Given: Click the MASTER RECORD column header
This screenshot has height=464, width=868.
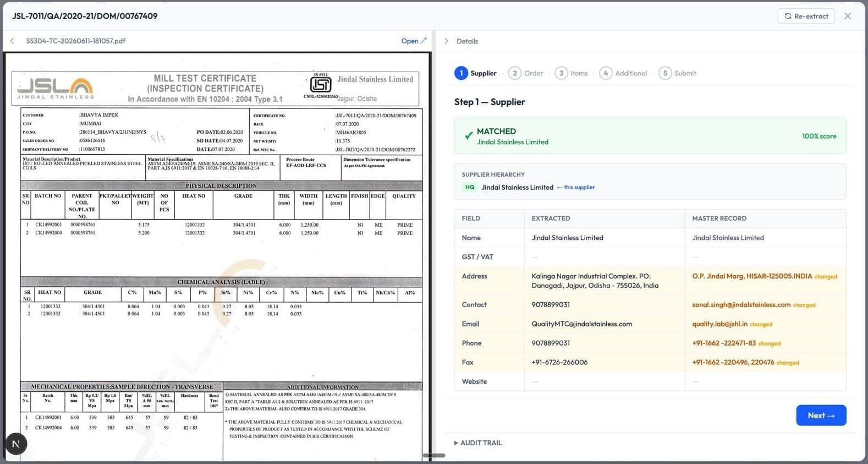Looking at the screenshot, I should (719, 219).
